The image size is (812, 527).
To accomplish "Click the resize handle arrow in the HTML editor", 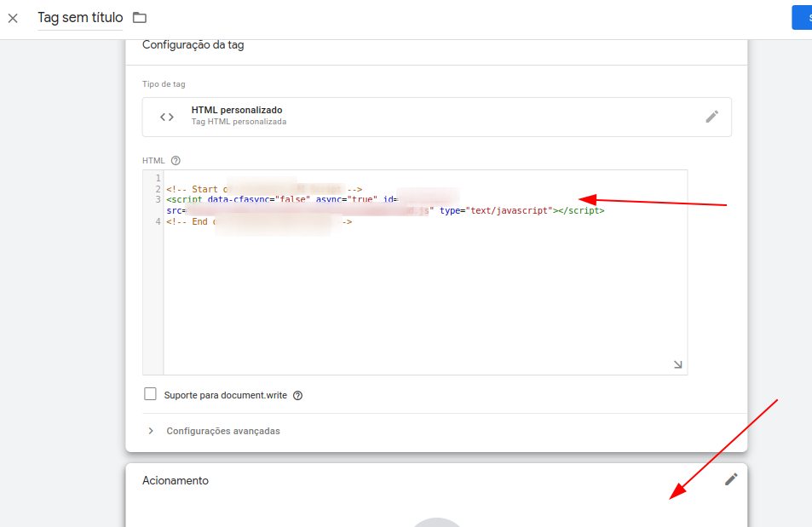I will pos(678,364).
